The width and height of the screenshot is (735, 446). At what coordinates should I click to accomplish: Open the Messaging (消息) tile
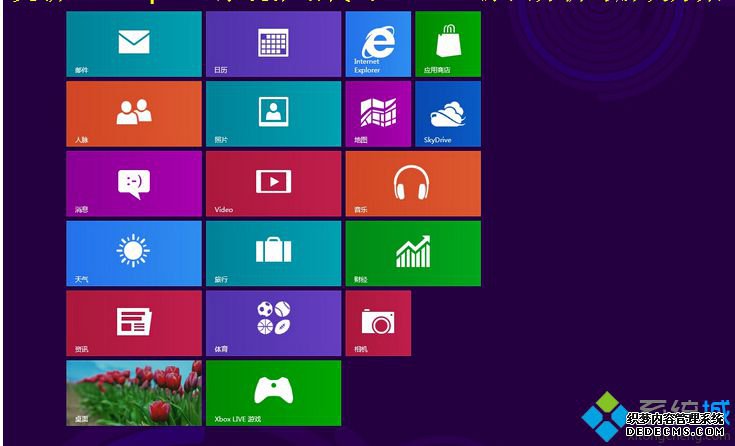[134, 184]
